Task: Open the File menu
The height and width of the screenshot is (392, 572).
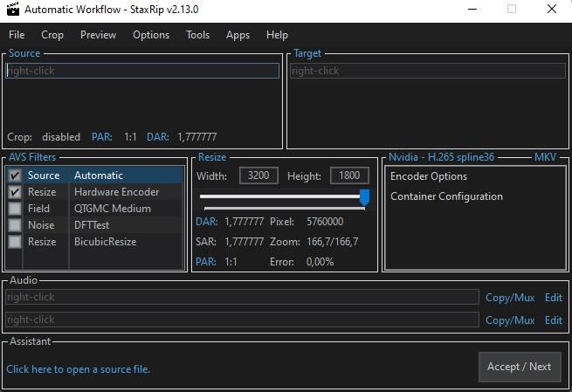Action: click(x=17, y=35)
